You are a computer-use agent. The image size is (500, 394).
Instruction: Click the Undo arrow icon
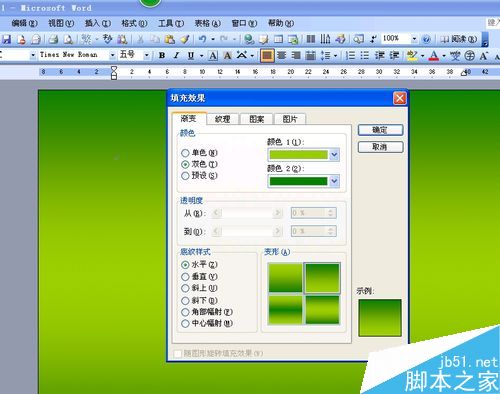point(202,39)
